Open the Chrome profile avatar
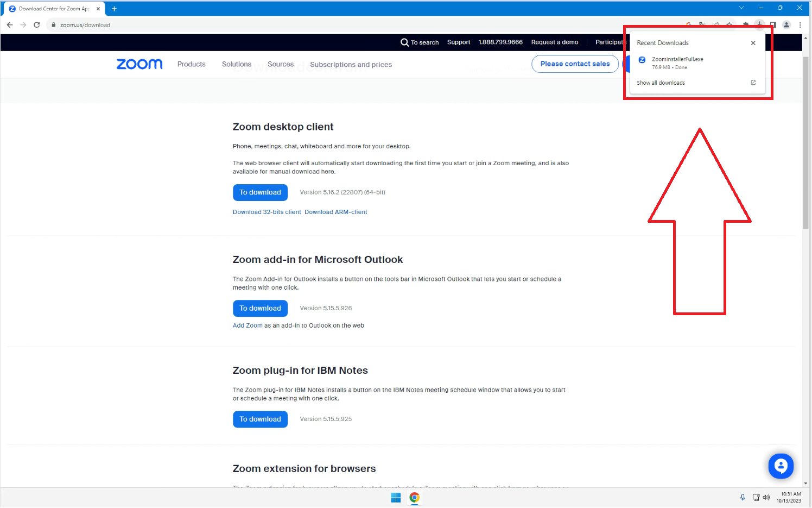 (786, 25)
